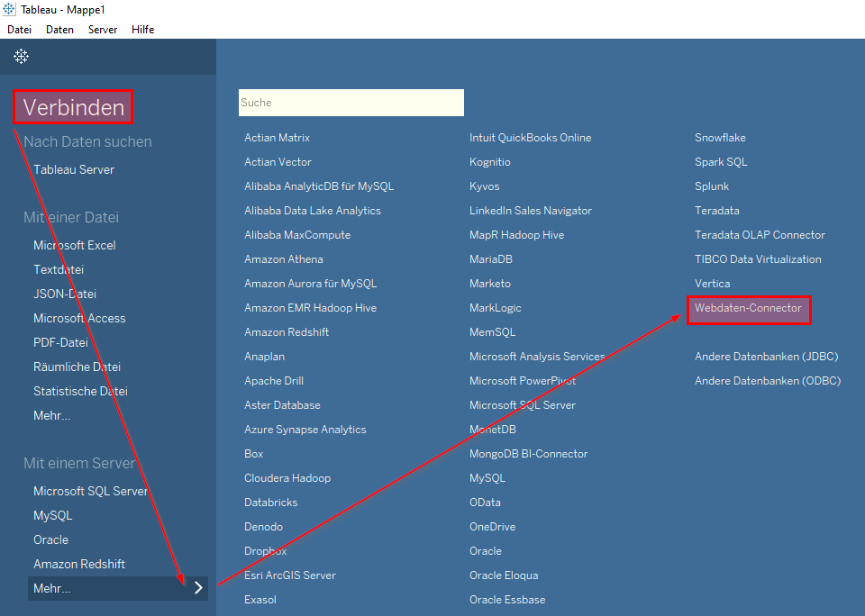Viewport: 865px width, 616px height.
Task: Select Oracle Essbase
Action: pos(507,598)
